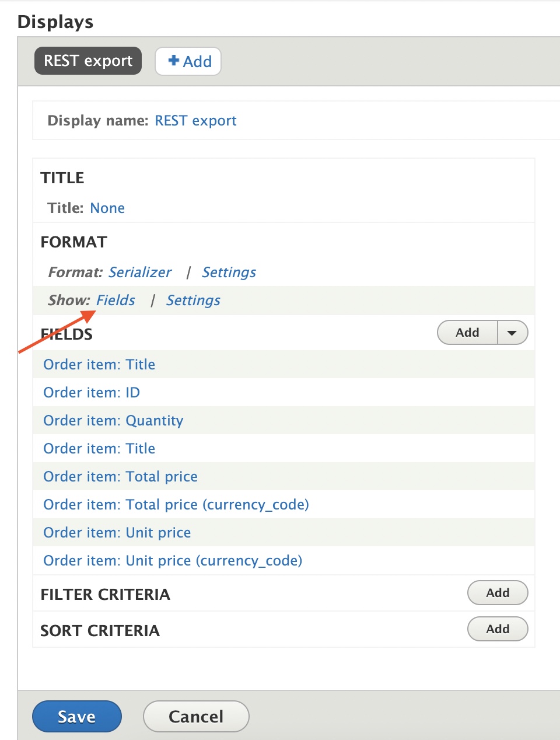Save the view changes

click(76, 716)
